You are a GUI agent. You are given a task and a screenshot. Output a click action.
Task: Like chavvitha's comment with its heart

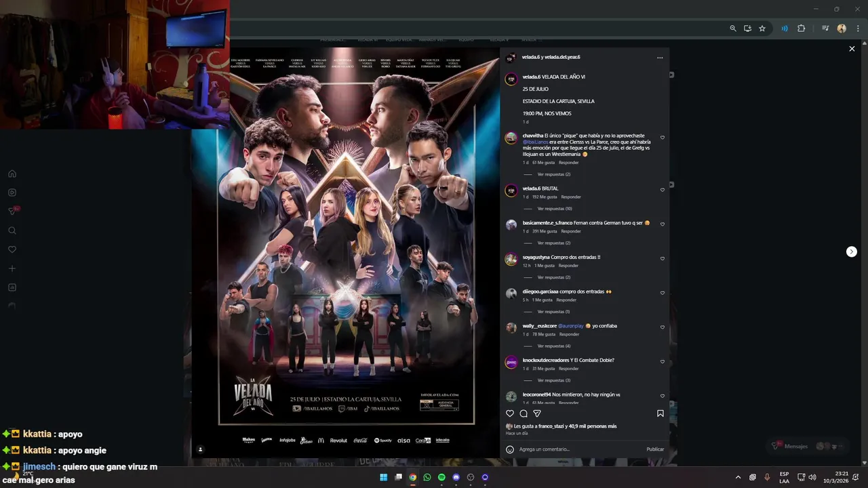(663, 138)
